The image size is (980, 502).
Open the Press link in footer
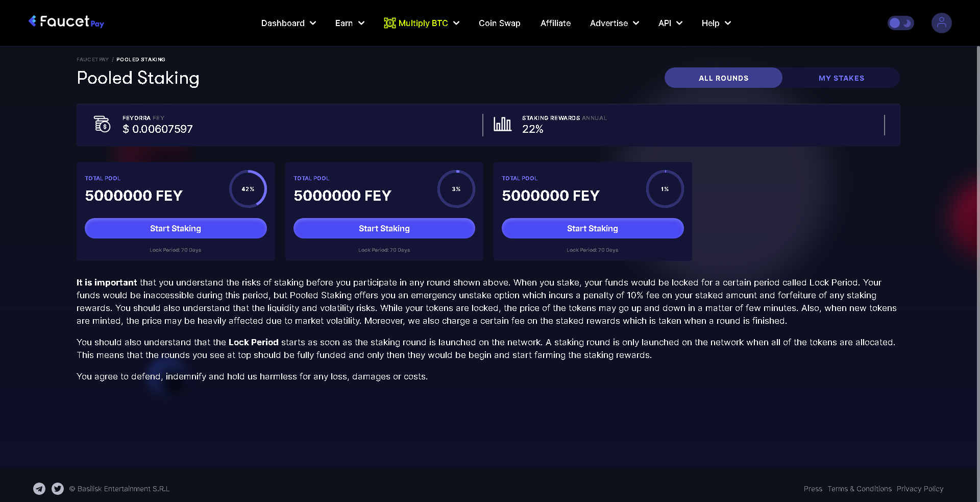813,489
